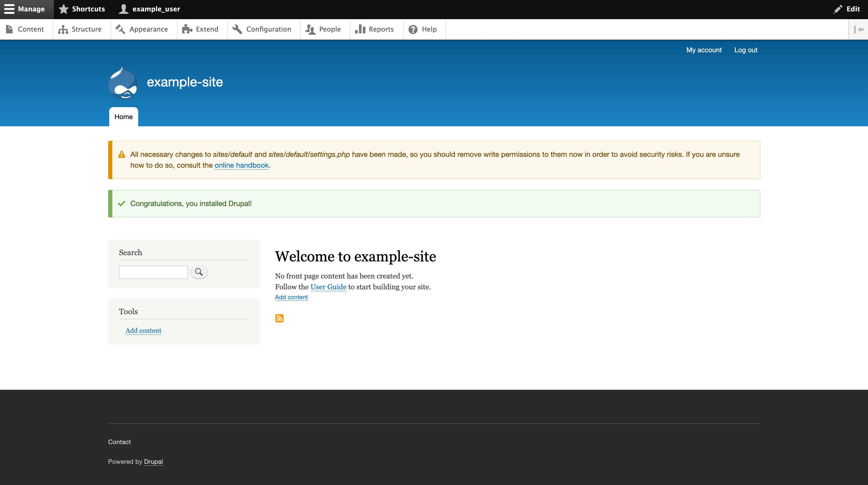
Task: Click the Drupal droplet site logo
Action: (123, 83)
